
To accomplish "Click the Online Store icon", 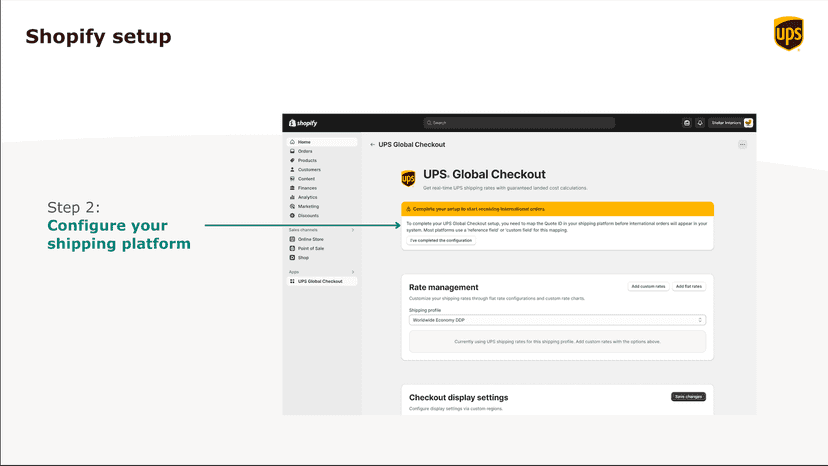I will (x=292, y=239).
